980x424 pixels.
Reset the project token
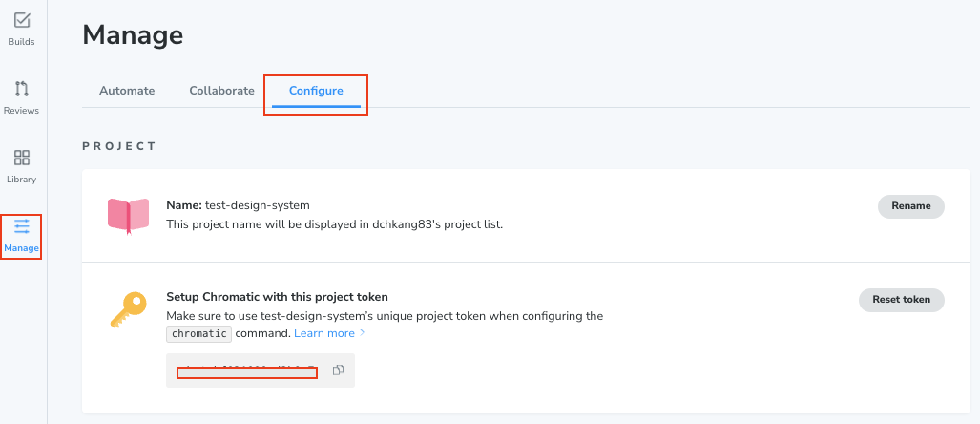[901, 300]
